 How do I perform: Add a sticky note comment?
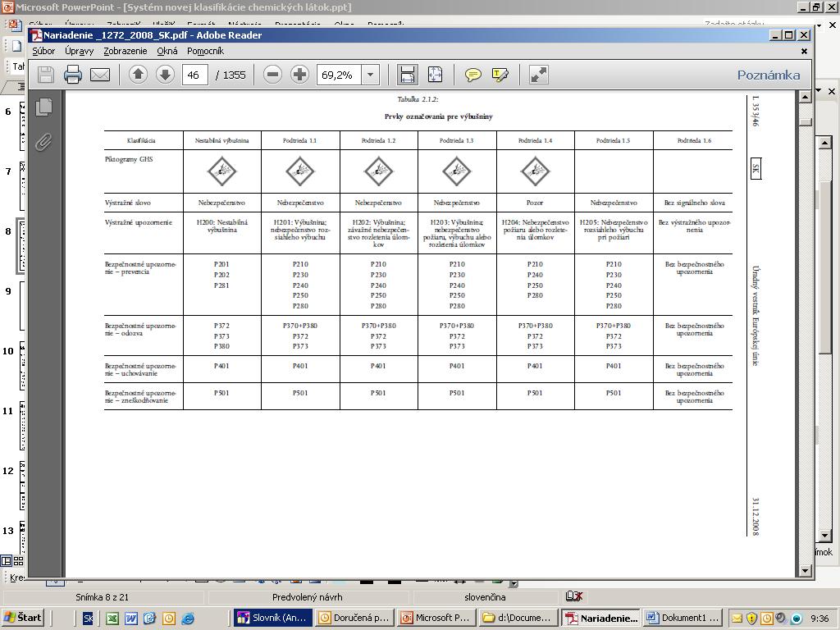point(473,75)
